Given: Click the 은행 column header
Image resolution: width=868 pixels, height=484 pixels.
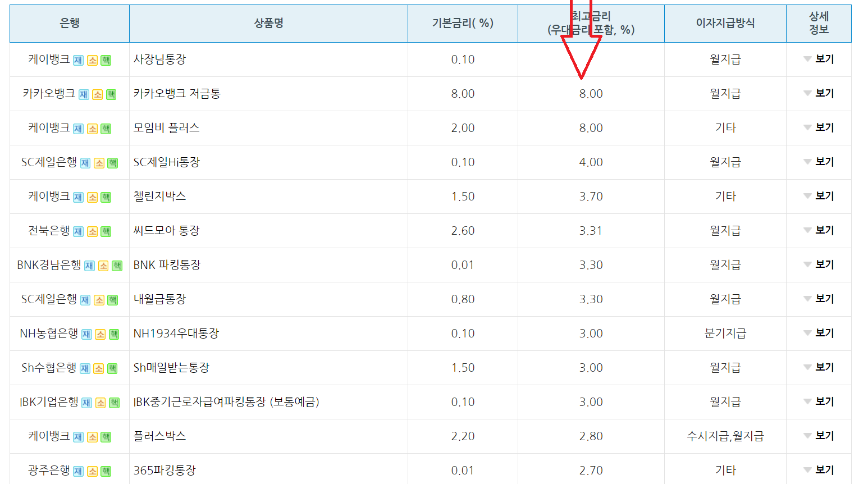Looking at the screenshot, I should 70,23.
